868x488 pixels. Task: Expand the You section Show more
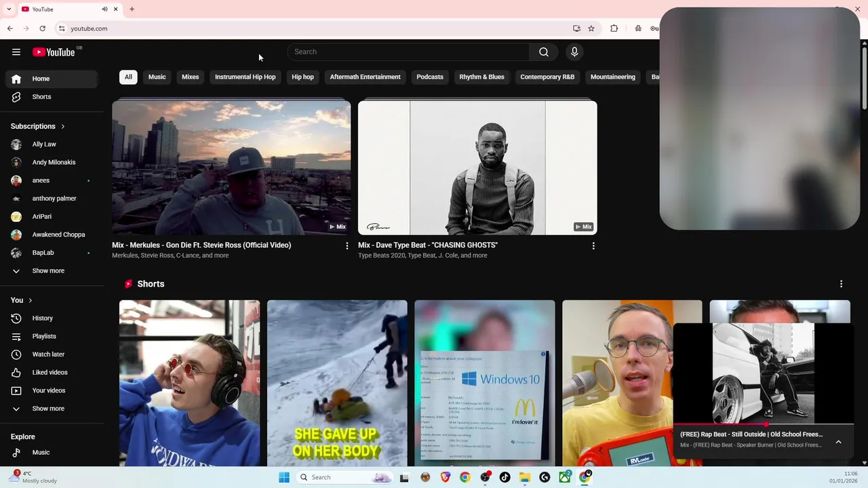pos(52,409)
